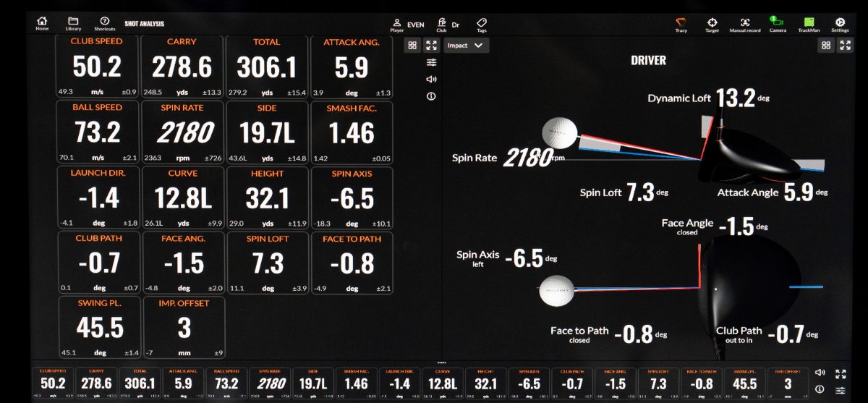Open the Tracy analysis tool
The width and height of the screenshot is (868, 403).
coord(681,24)
